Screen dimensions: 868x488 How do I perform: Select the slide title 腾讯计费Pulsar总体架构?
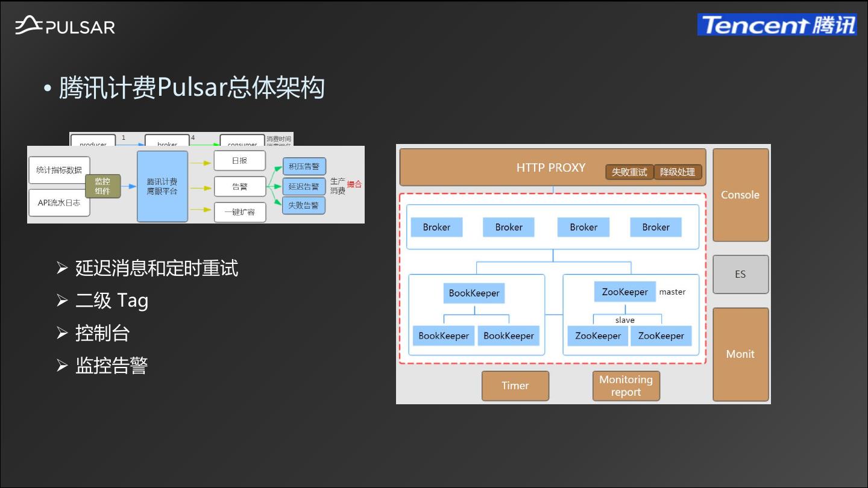pyautogui.click(x=192, y=87)
